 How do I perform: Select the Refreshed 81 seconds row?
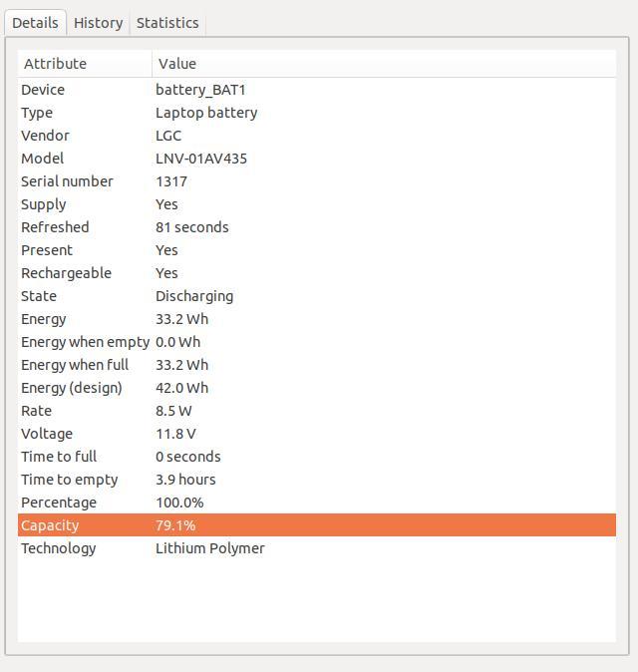point(317,227)
